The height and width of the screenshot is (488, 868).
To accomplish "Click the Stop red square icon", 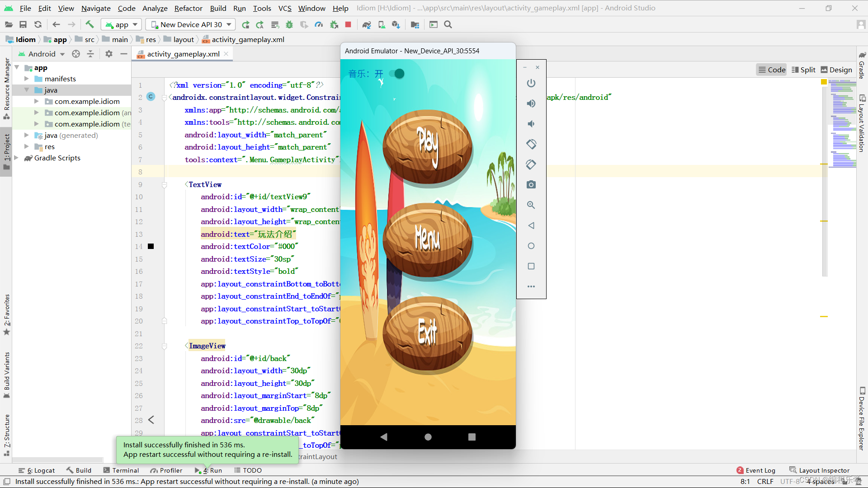I will pyautogui.click(x=348, y=24).
